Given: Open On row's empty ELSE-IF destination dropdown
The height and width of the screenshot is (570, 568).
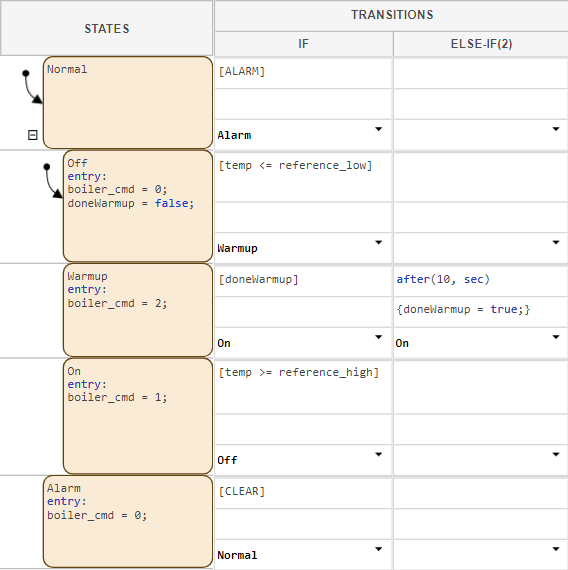Looking at the screenshot, I should coord(556,454).
